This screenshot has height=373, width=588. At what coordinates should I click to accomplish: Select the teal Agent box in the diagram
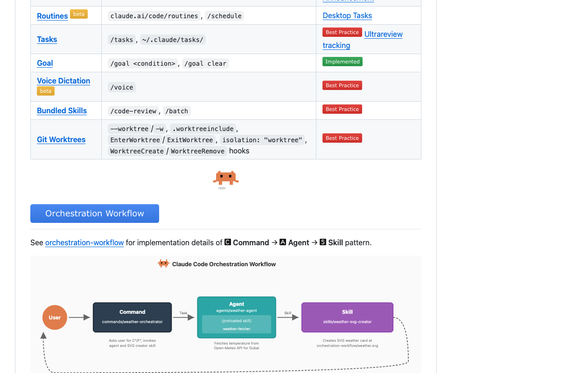(x=237, y=318)
